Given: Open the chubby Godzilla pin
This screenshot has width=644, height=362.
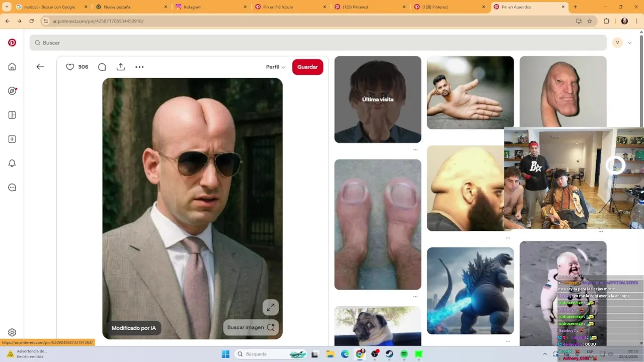Looking at the screenshot, I should tap(470, 291).
